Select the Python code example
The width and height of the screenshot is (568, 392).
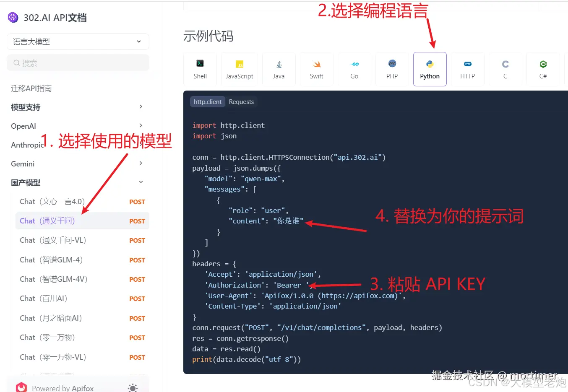[430, 69]
